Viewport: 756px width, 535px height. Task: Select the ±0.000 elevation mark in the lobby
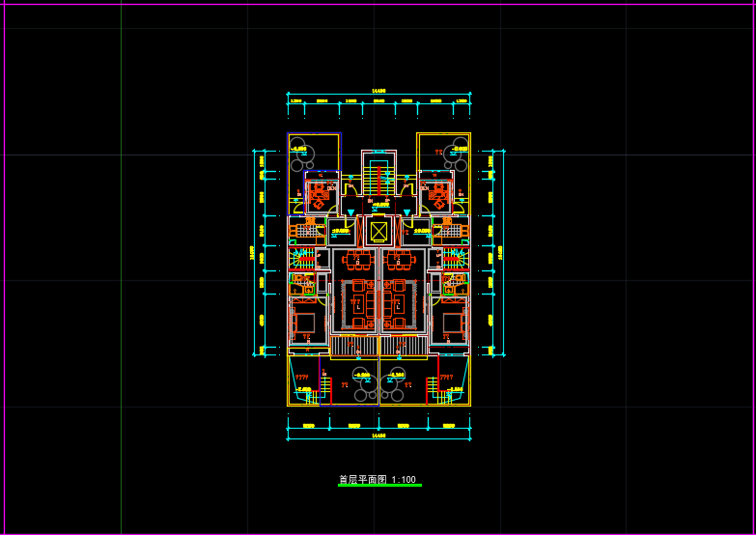tap(378, 206)
